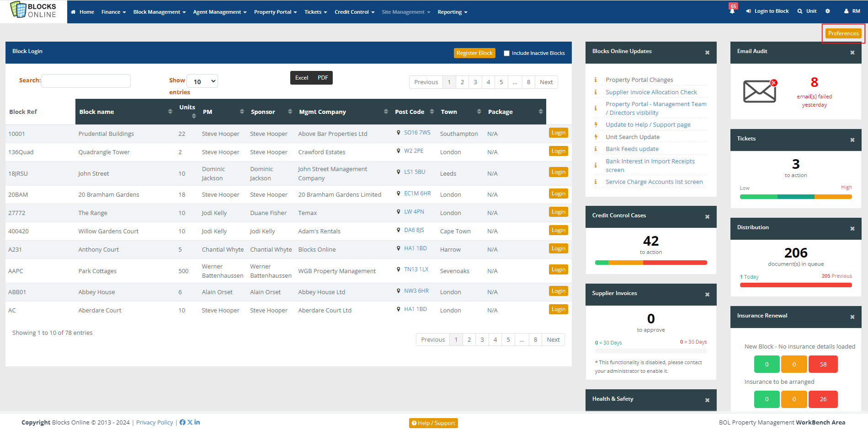Open the Show entries dropdown
This screenshot has width=868, height=430.
(x=202, y=81)
